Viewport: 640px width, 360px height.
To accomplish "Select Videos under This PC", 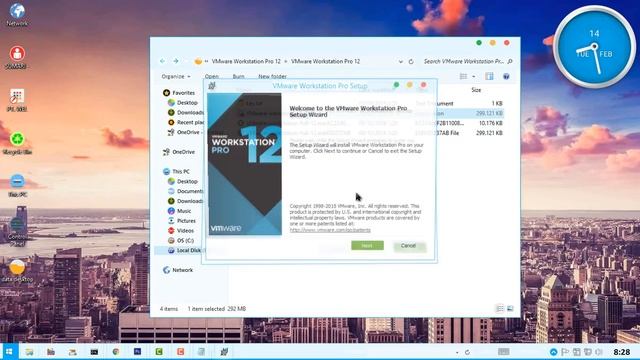I will point(181,231).
